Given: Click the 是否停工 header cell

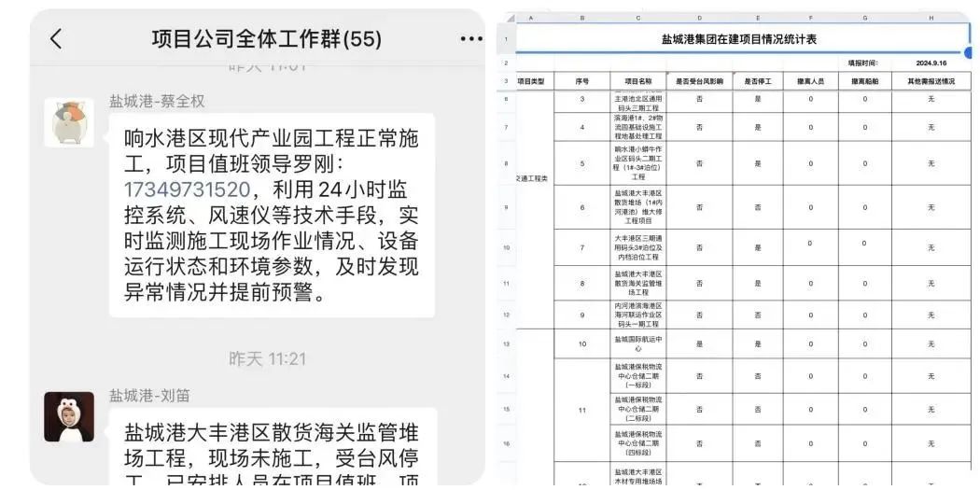Looking at the screenshot, I should click(x=757, y=81).
